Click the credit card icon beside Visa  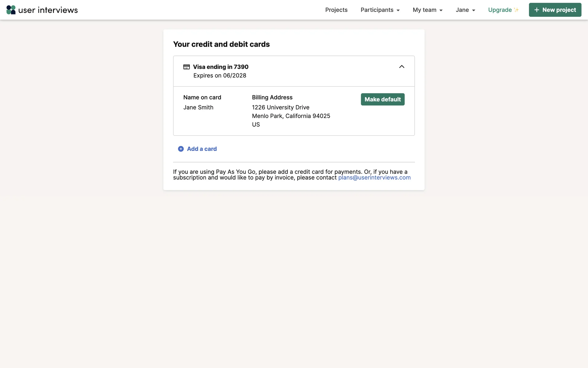point(187,67)
